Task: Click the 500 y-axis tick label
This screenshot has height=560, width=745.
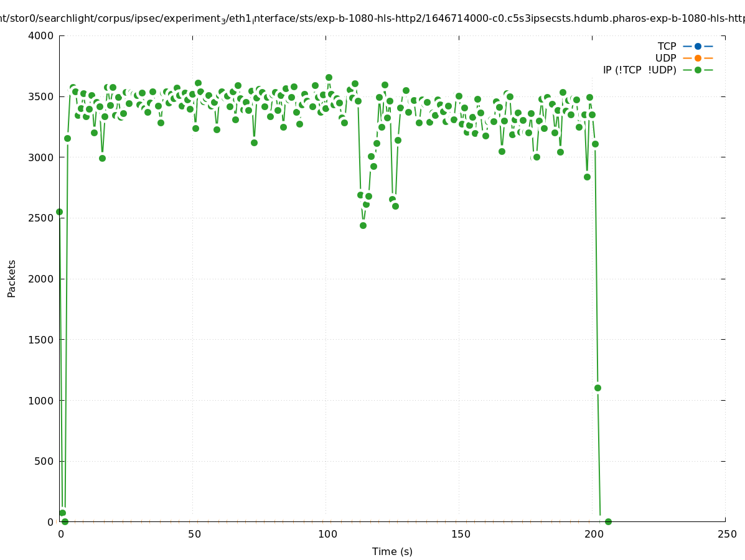Action: click(44, 461)
